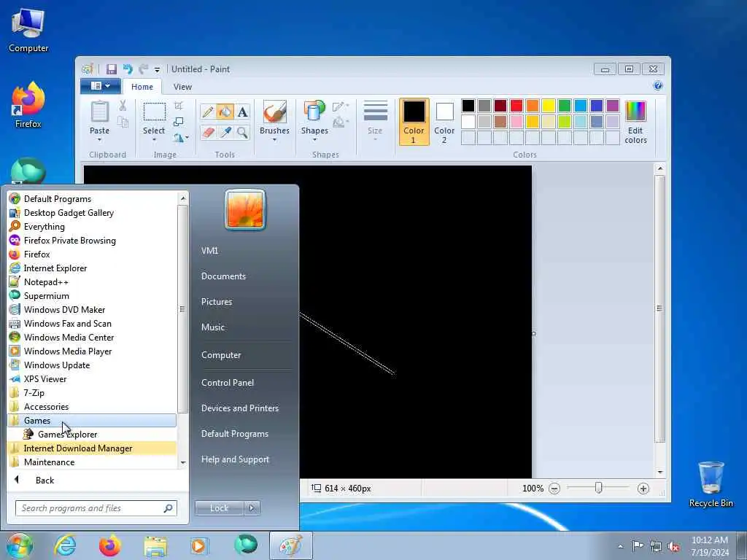
Task: Click the Copy icon in Clipboard group
Action: (123, 122)
